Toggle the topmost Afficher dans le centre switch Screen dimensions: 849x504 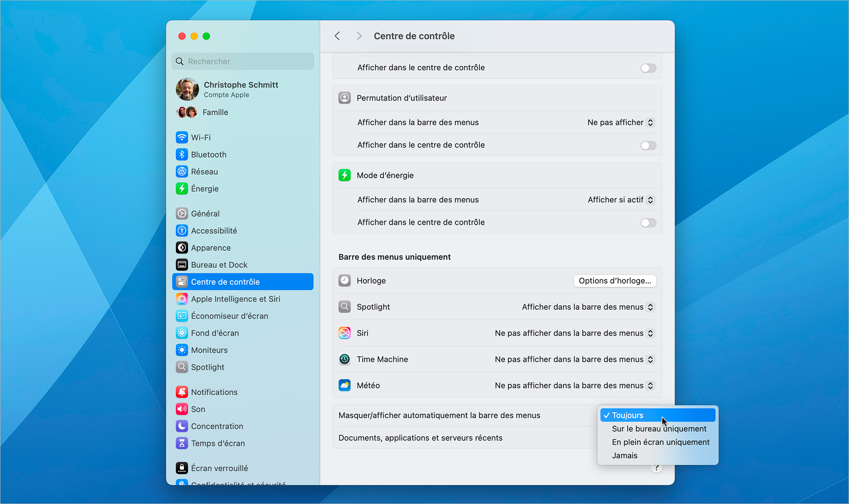(x=648, y=68)
